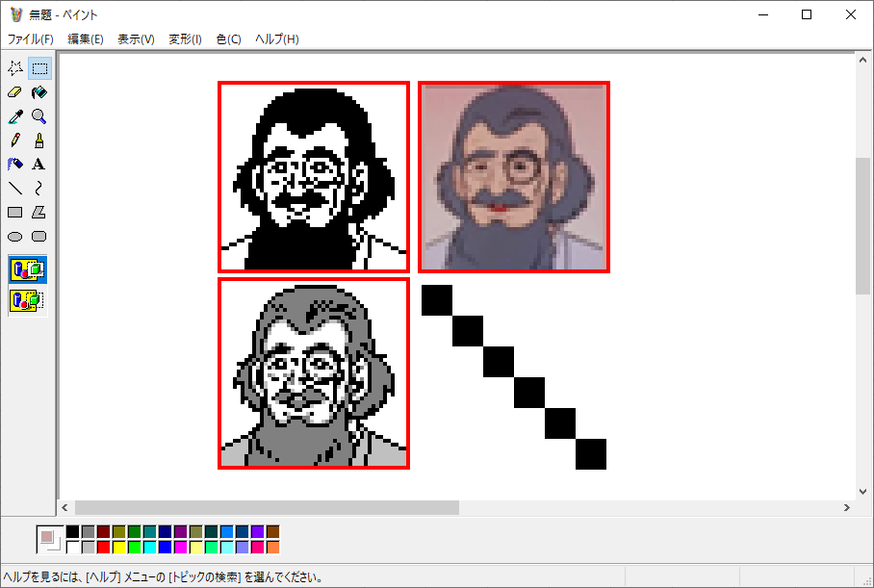Pick the Eraser tool
The image size is (874, 588).
point(15,92)
